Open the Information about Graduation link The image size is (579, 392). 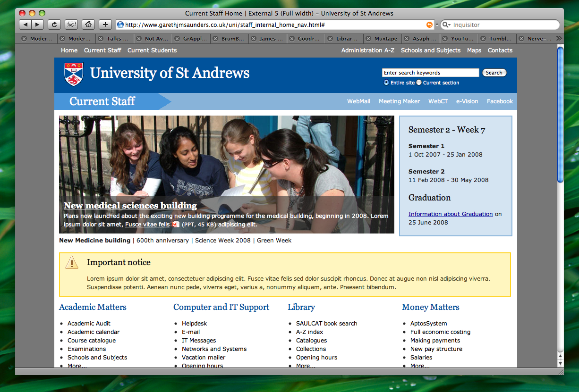(450, 214)
